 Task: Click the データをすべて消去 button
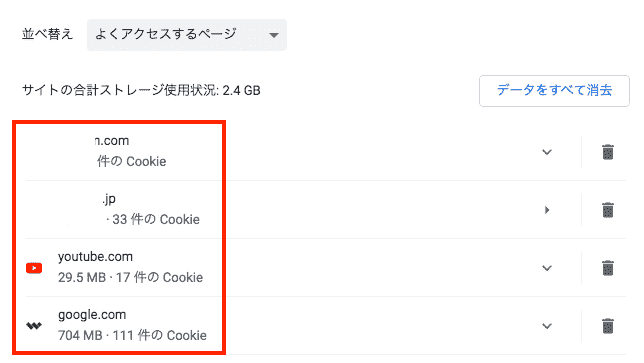click(x=554, y=91)
